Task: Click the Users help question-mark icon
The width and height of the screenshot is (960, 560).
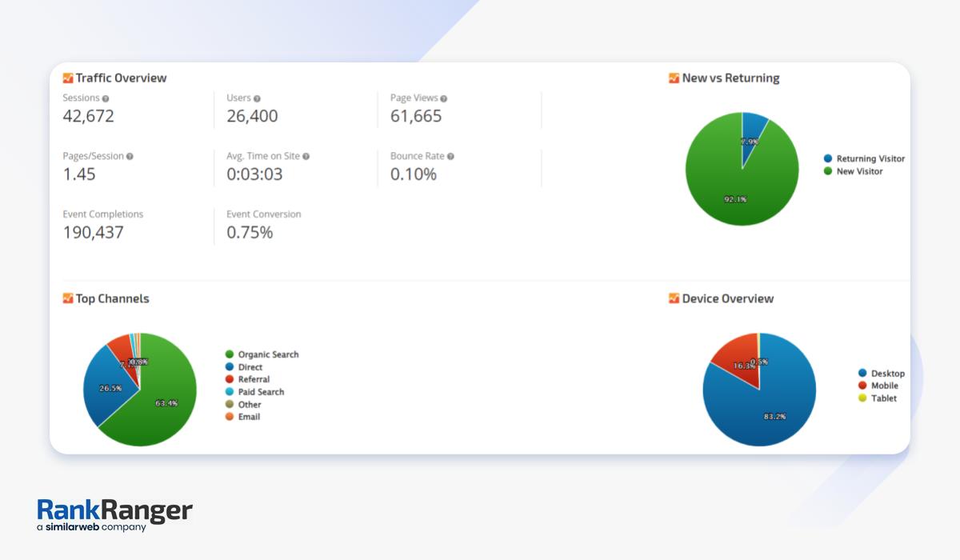Action: point(257,98)
